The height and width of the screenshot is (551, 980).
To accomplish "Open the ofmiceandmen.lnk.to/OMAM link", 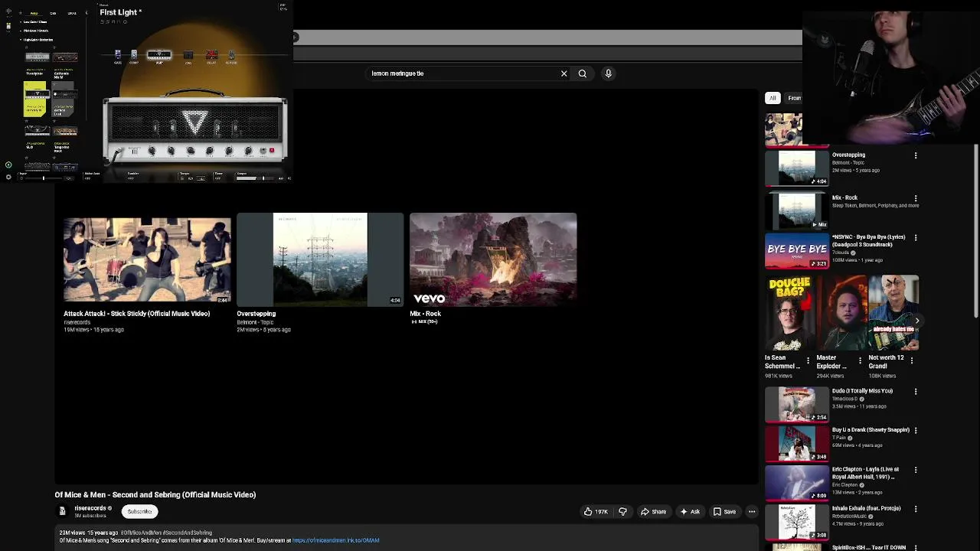I will point(335,540).
